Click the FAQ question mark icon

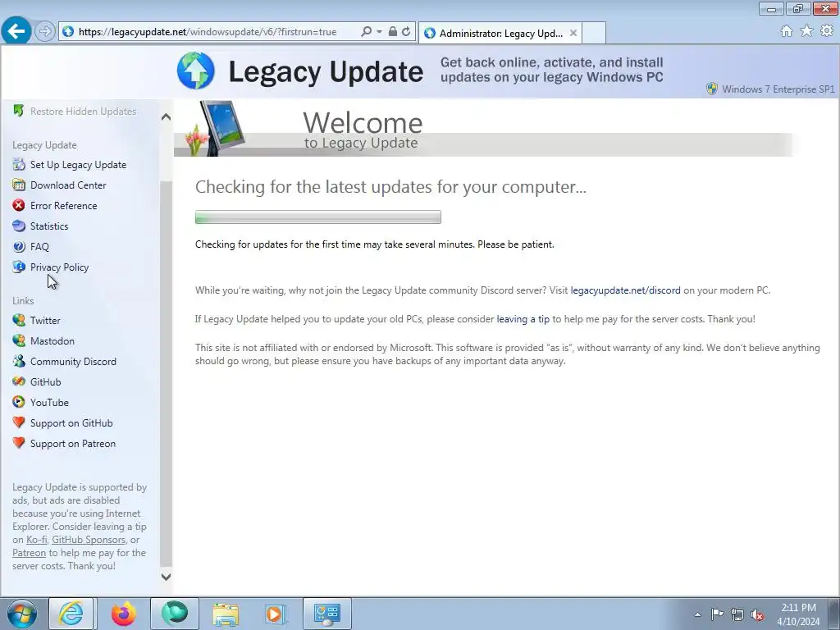point(19,246)
